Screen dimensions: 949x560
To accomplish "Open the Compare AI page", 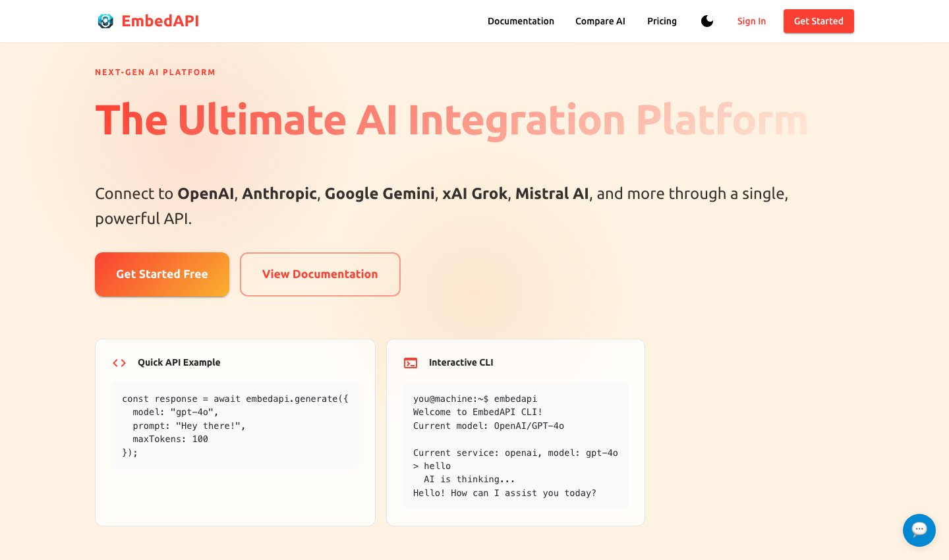I will 600,21.
